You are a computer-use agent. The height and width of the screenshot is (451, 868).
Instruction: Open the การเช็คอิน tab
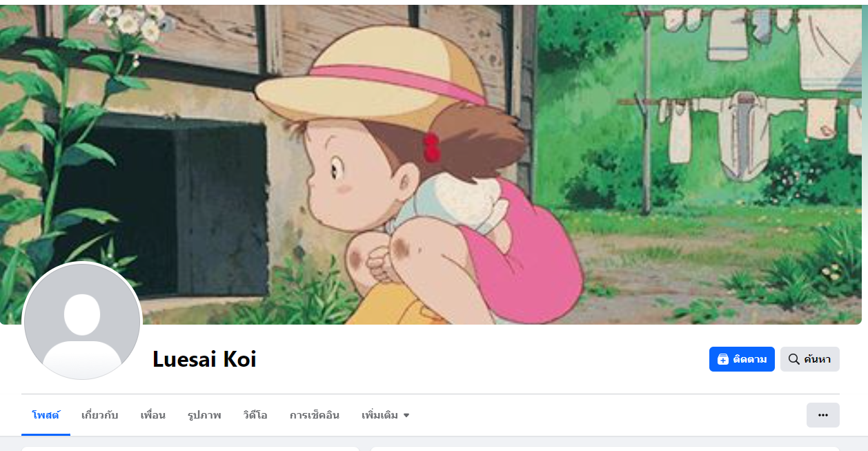coord(315,415)
